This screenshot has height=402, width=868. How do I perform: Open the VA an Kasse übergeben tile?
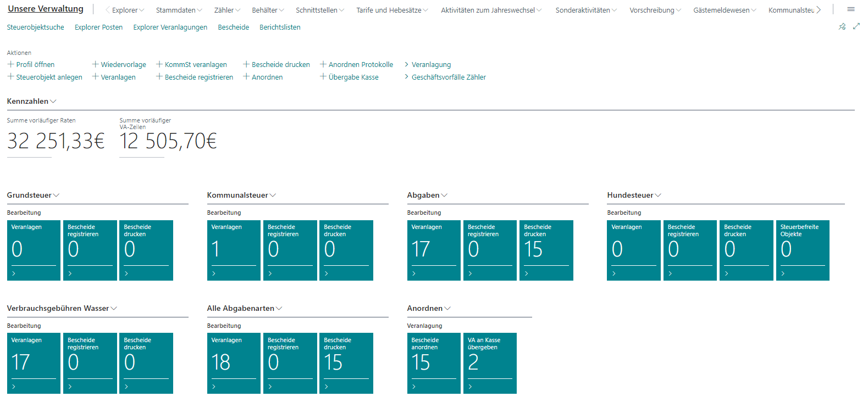[x=489, y=363]
